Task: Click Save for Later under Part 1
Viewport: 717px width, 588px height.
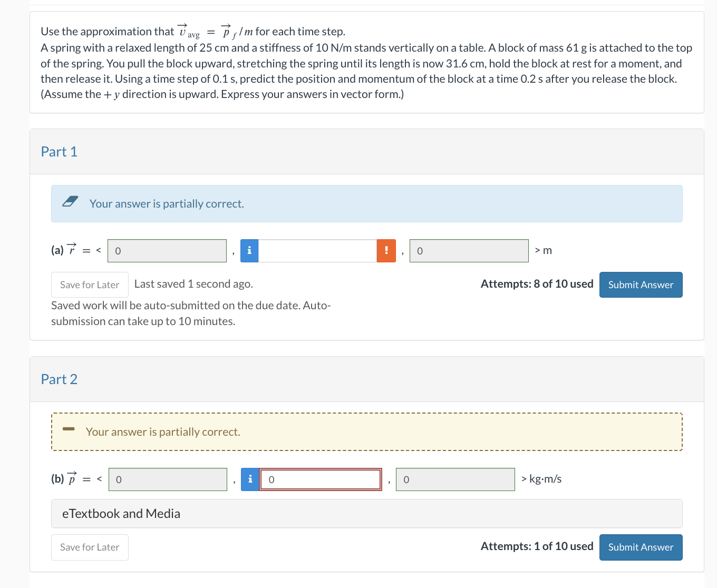Action: pyautogui.click(x=89, y=285)
